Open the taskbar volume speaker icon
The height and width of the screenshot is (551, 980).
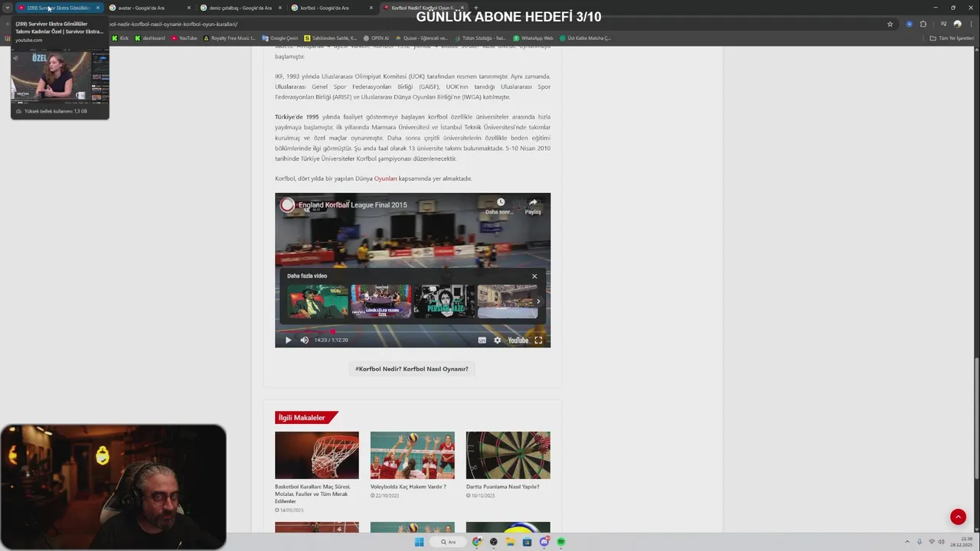[942, 542]
